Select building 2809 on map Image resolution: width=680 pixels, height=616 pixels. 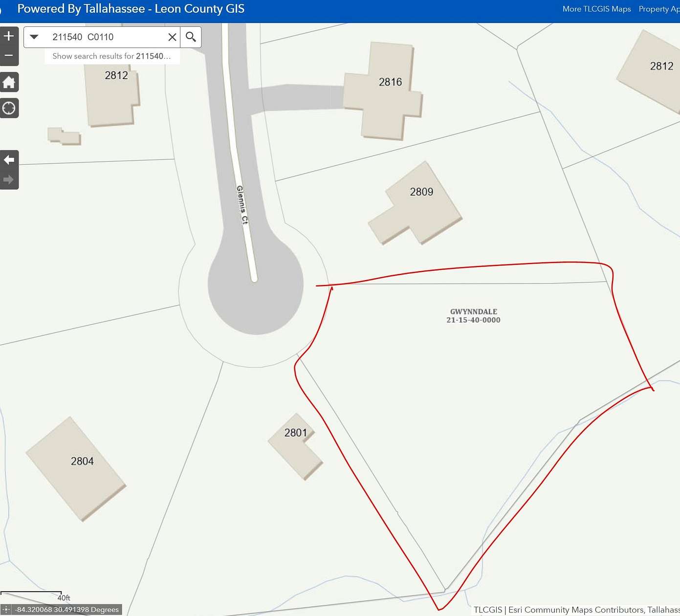pos(416,203)
